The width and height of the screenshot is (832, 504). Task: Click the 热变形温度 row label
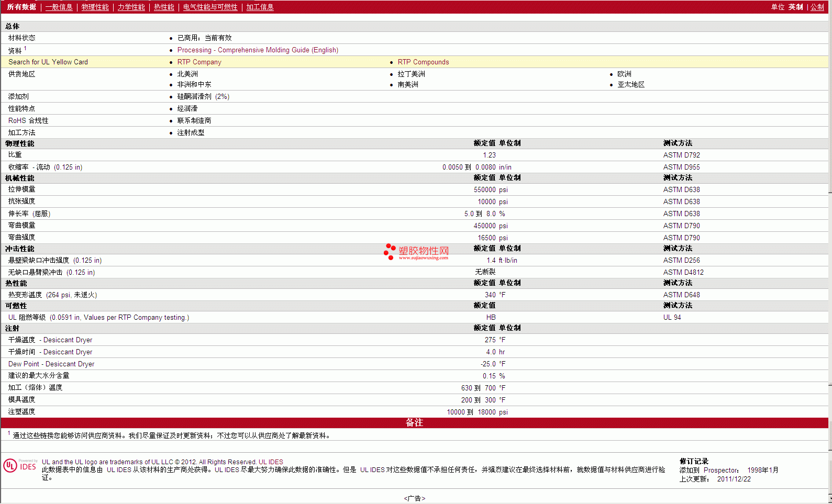pos(52,295)
